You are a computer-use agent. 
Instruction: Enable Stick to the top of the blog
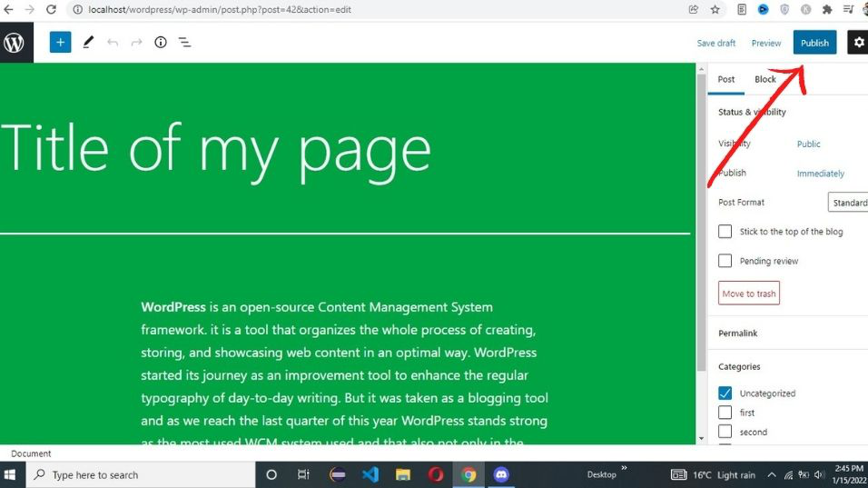point(725,232)
